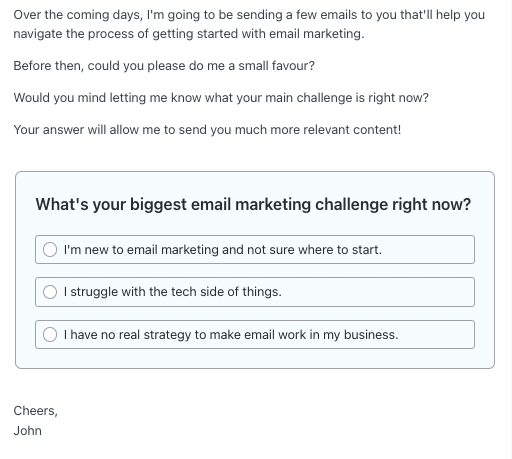Image resolution: width=512 pixels, height=459 pixels.
Task: Click the sentence "Before then, could you please do me a small favour?"
Action: (x=164, y=66)
